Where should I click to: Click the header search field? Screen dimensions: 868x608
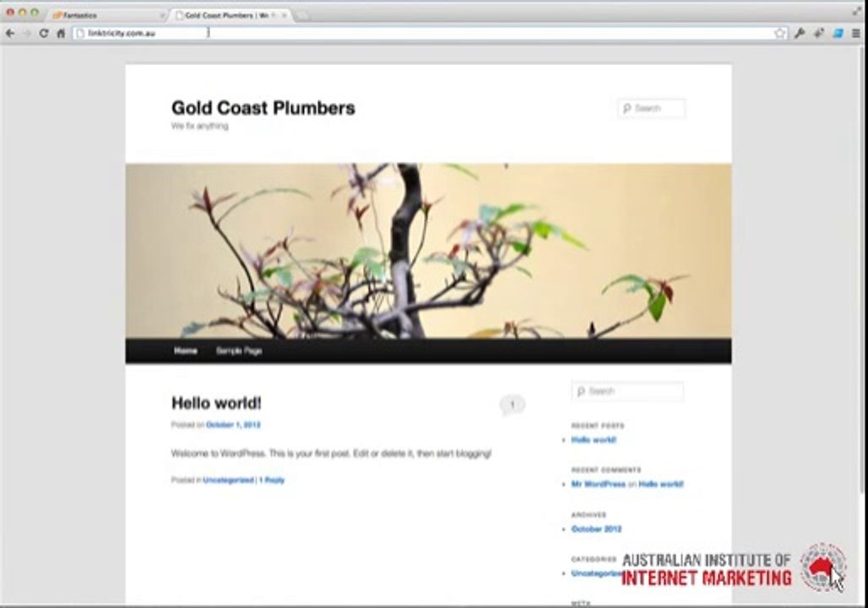coord(651,108)
